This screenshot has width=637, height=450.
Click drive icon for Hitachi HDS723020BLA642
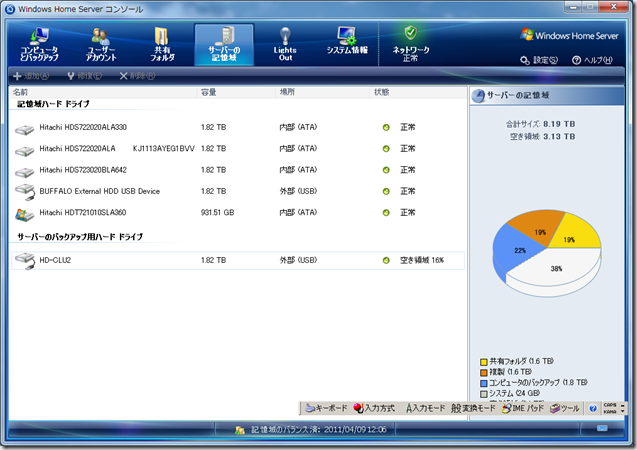point(25,172)
